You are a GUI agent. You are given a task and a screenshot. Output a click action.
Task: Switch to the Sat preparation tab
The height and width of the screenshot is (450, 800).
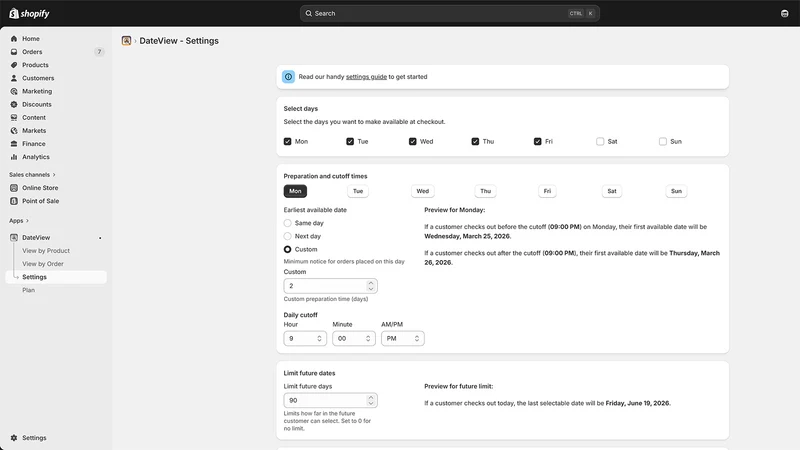(x=612, y=191)
